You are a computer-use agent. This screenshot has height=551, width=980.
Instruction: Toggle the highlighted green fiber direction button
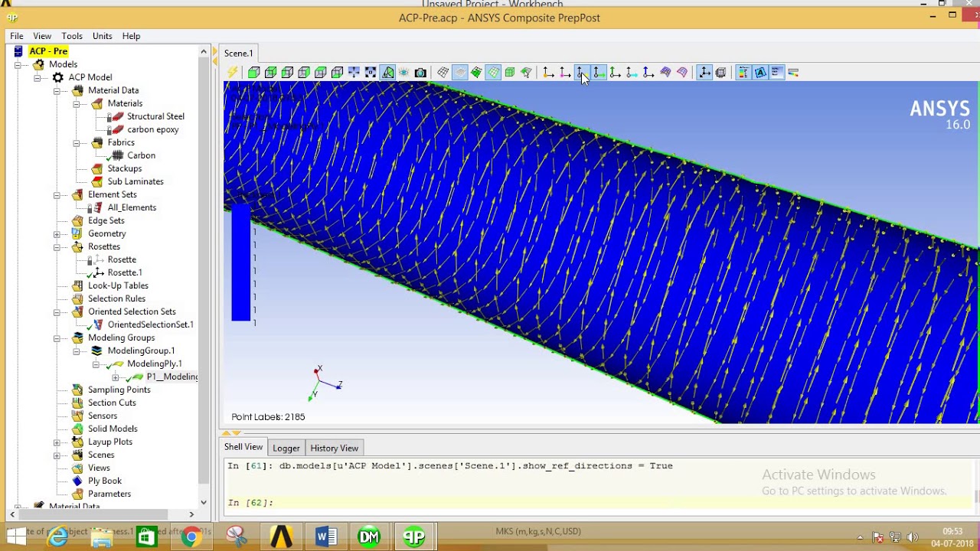[x=599, y=73]
